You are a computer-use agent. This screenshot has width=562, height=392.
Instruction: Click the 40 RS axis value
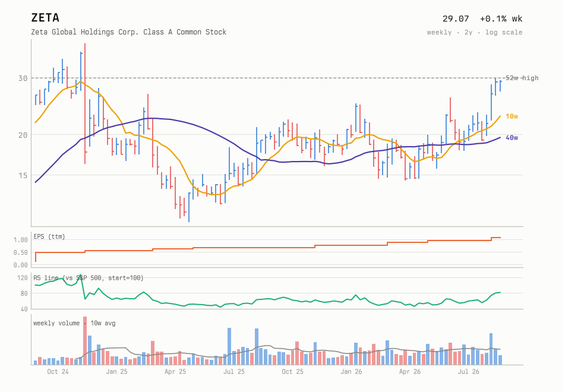click(24, 309)
